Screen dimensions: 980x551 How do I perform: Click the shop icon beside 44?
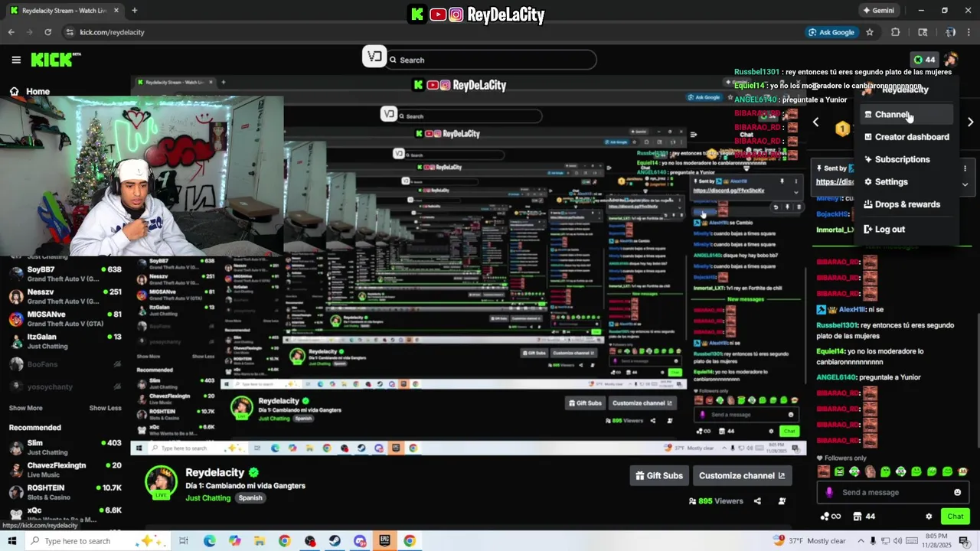pyautogui.click(x=857, y=517)
